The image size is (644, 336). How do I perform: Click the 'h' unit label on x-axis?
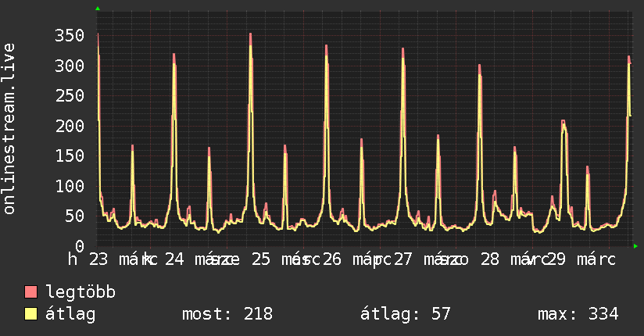pyautogui.click(x=73, y=259)
